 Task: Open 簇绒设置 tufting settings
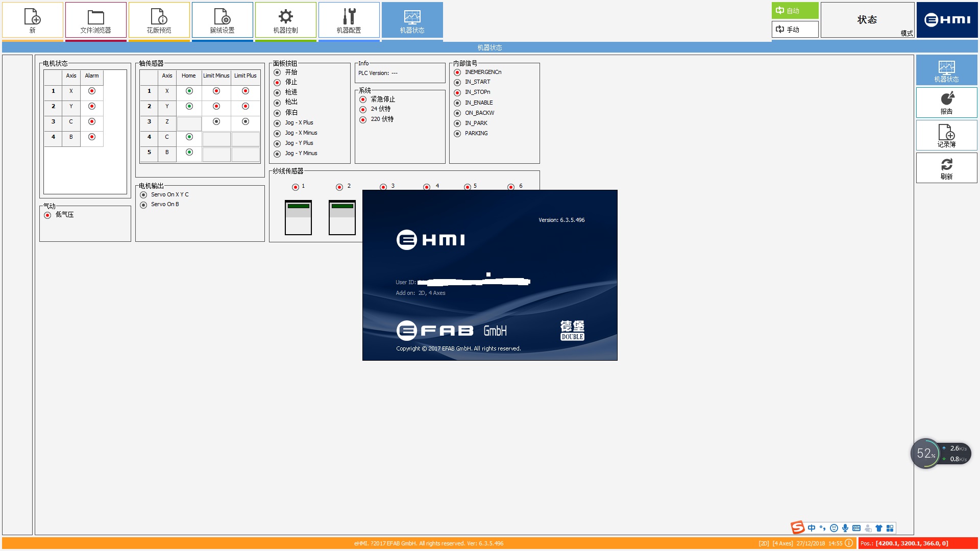[x=222, y=20]
